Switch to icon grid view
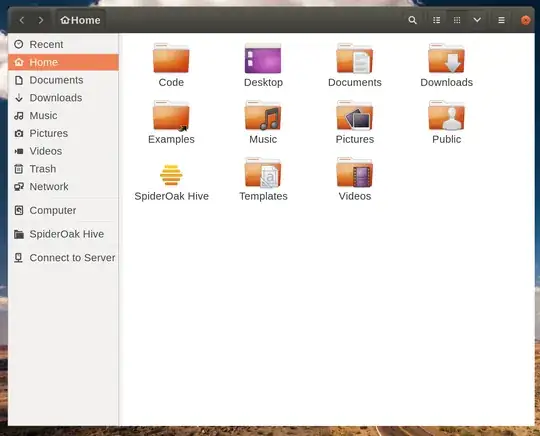540x436 pixels. click(457, 20)
